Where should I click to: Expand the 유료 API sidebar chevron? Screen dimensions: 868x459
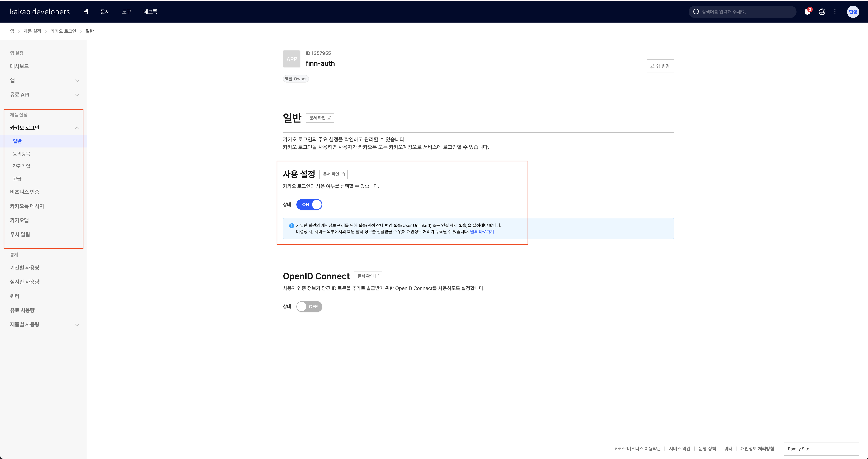point(77,95)
